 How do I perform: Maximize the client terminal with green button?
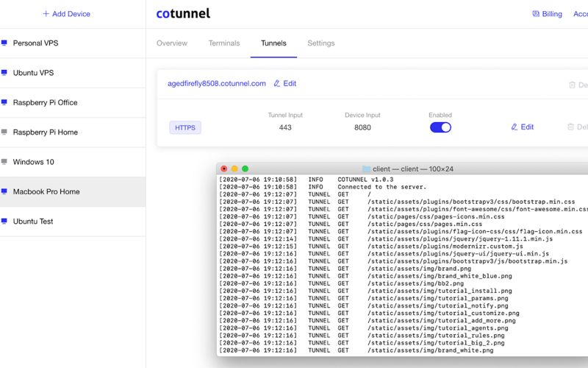click(245, 169)
